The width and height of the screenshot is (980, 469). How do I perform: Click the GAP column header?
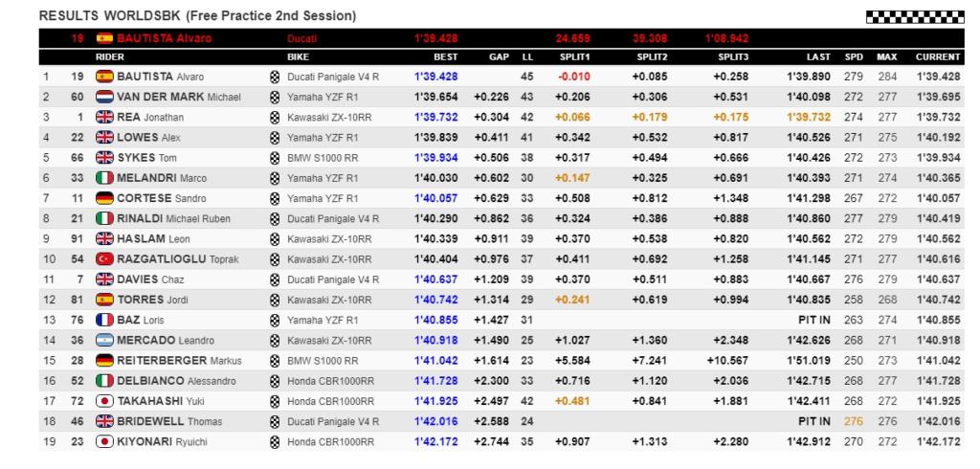tap(498, 56)
